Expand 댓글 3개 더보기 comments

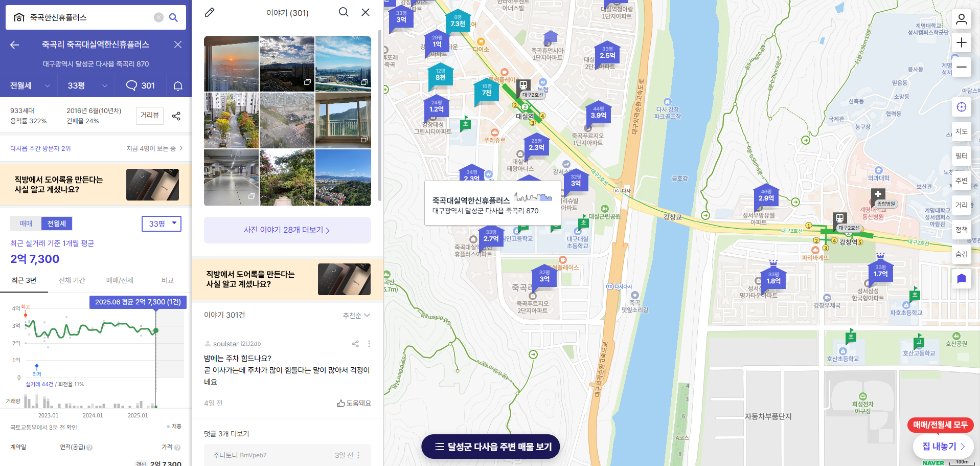pyautogui.click(x=226, y=434)
